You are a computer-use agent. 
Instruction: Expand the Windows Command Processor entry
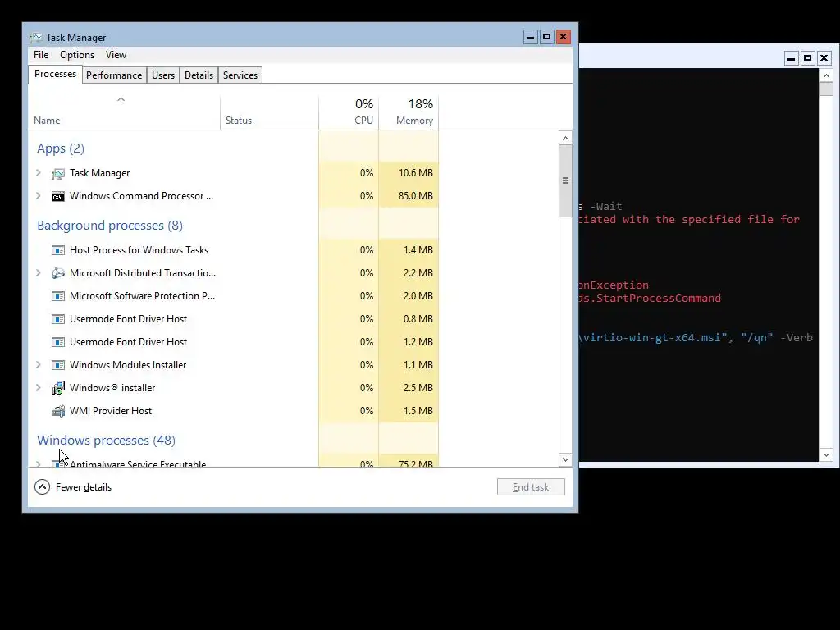click(x=38, y=195)
